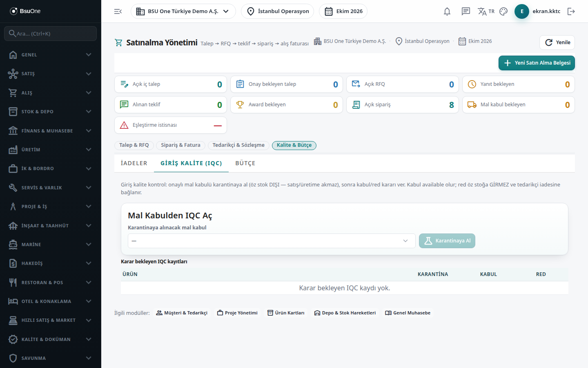
Task: Click the Yenile refresh button
Action: [x=557, y=43]
